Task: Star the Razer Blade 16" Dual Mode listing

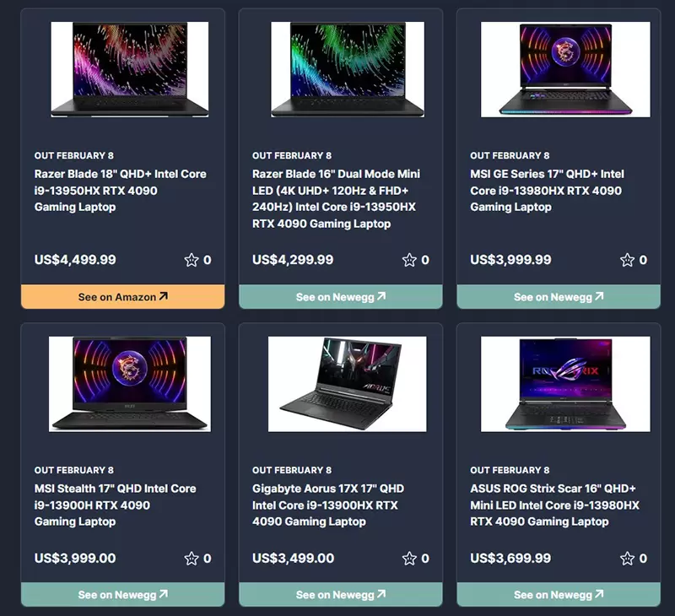Action: coord(409,260)
